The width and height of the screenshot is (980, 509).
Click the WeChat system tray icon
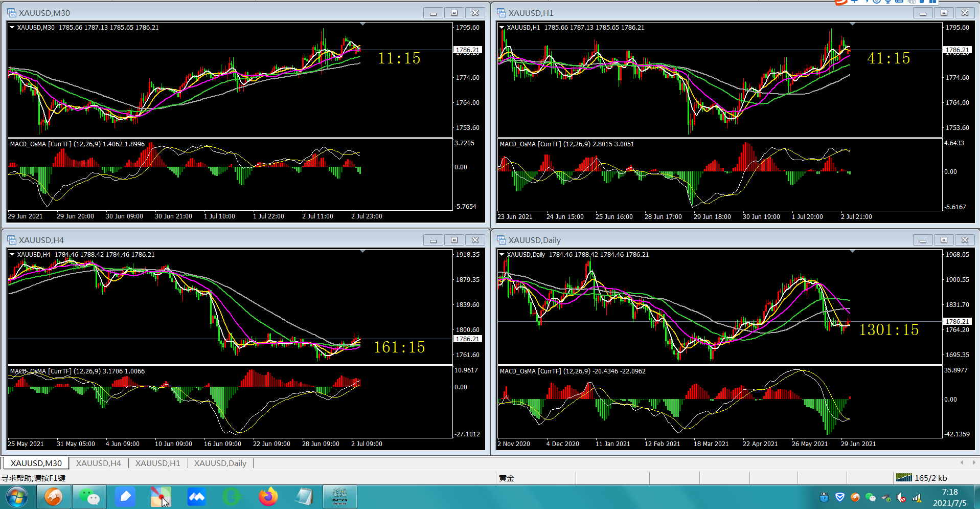[871, 497]
